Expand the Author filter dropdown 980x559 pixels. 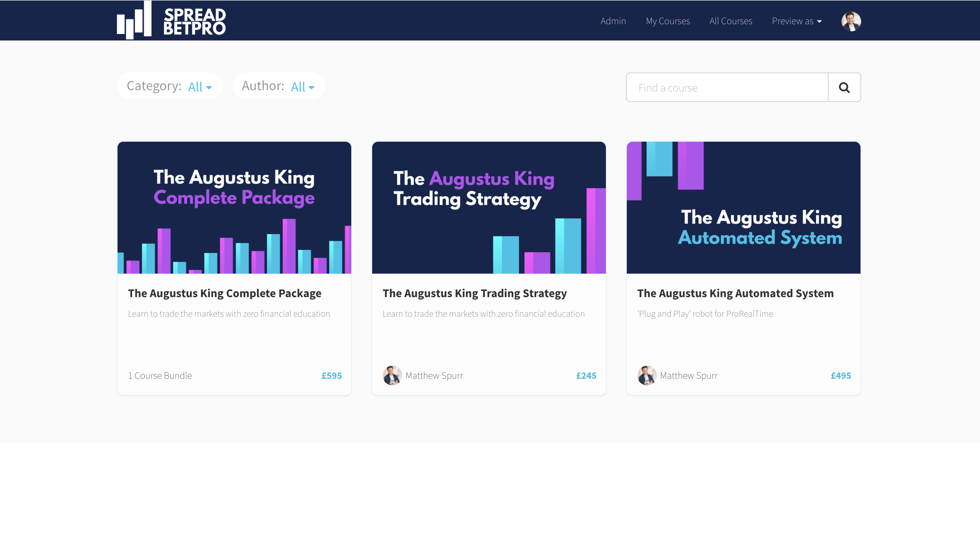point(303,87)
